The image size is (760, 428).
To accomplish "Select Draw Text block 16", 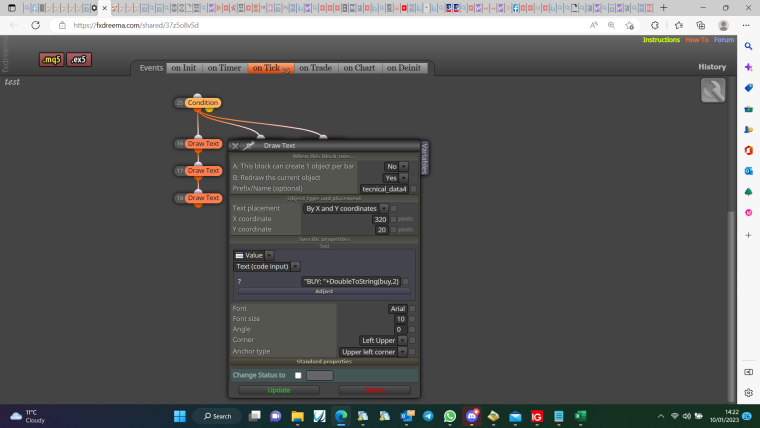I will (x=203, y=143).
